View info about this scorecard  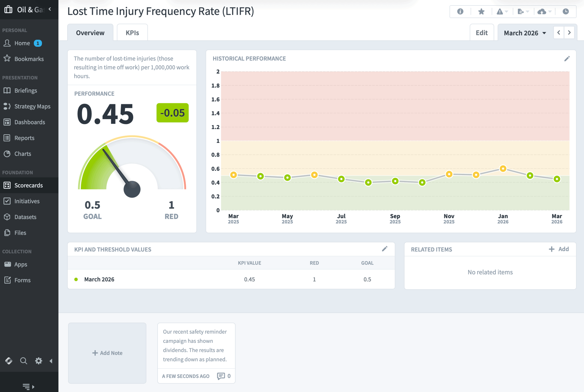coord(460,11)
